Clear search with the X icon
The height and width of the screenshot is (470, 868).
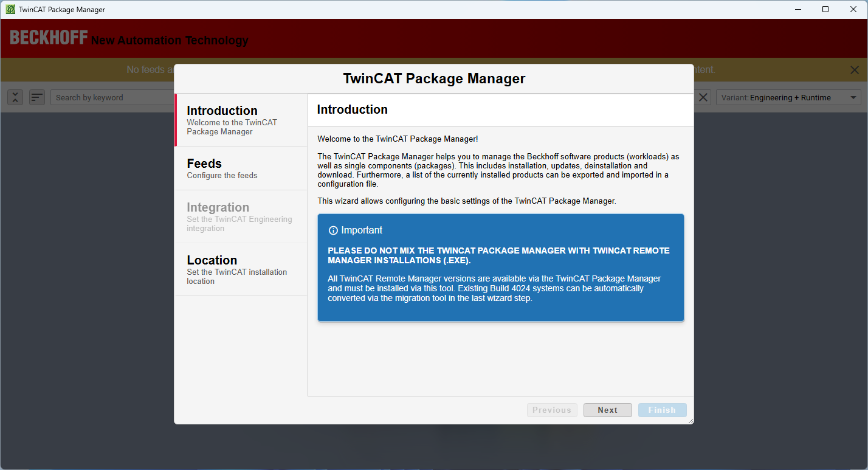pyautogui.click(x=703, y=97)
